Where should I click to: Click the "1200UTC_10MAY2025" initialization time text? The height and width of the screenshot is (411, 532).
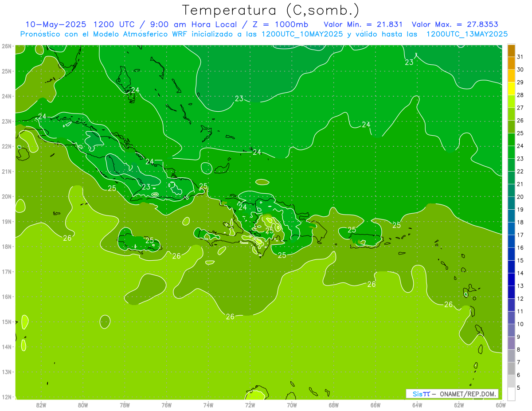302,34
